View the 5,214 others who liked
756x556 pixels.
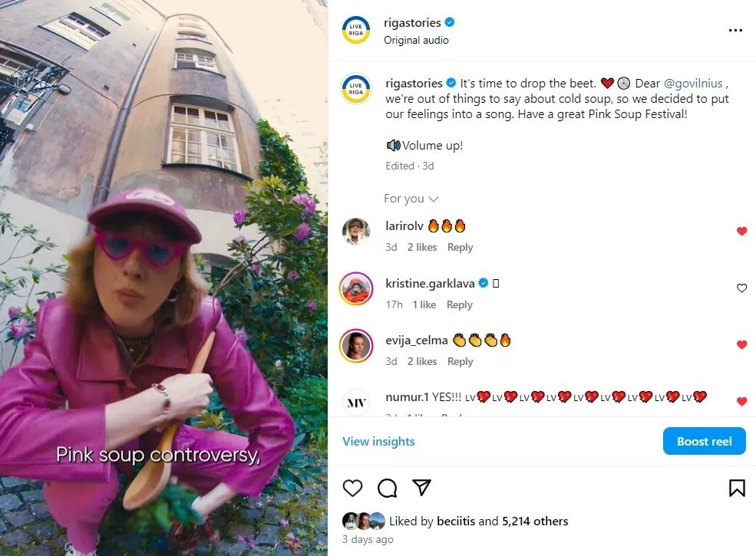(x=535, y=521)
